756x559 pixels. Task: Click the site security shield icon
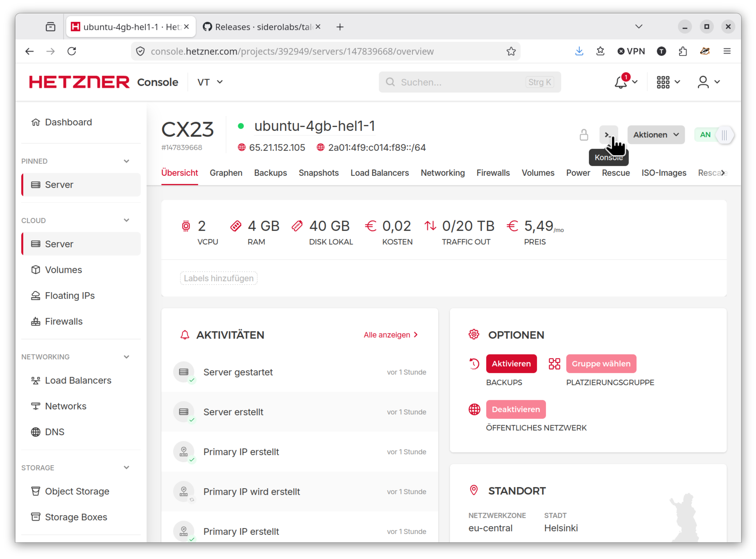(x=140, y=51)
